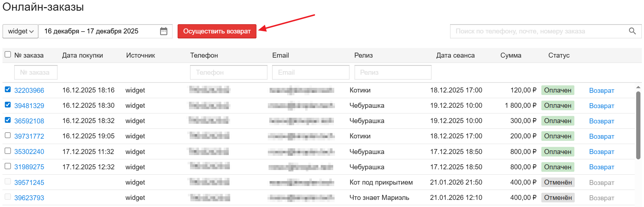Screen dimensions: 644x207
Task: Open order number 36592108 link
Action: [29, 121]
